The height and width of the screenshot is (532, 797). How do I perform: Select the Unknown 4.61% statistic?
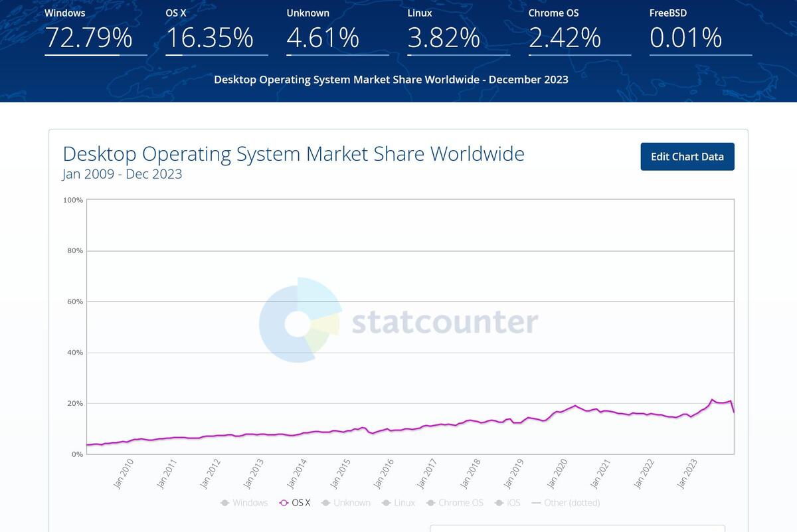coord(337,31)
